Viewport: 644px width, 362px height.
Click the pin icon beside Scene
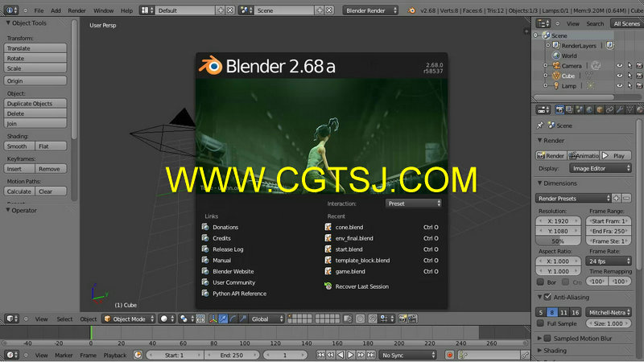tap(539, 125)
